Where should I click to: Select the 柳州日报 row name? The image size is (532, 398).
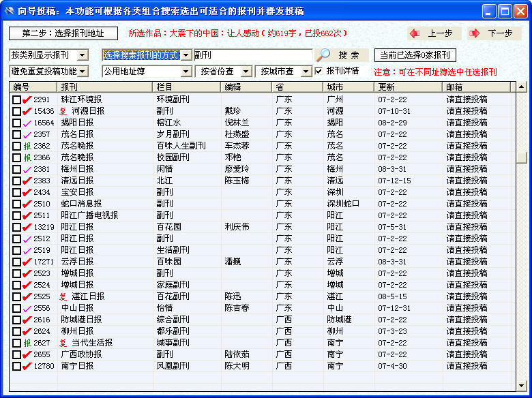(x=77, y=331)
